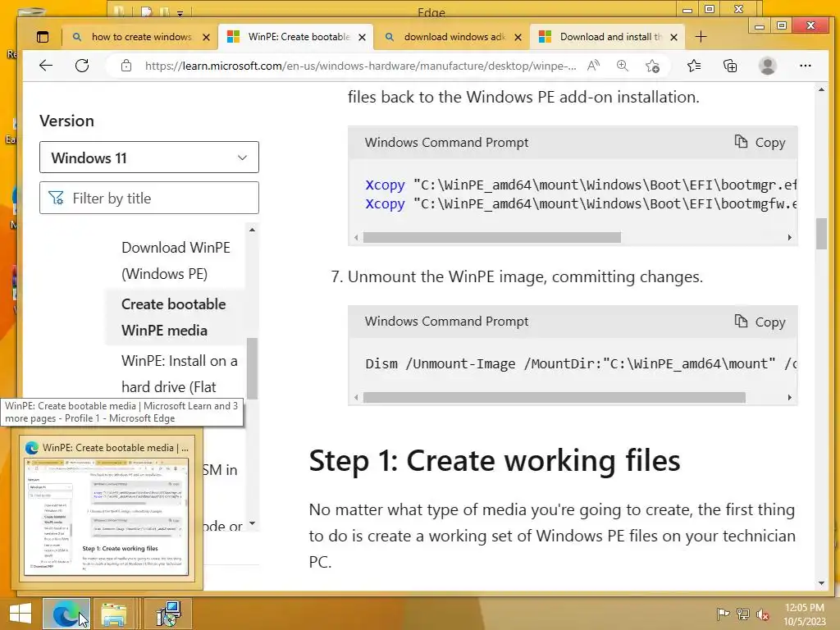Expand the Windows 11 version dropdown

tap(149, 157)
